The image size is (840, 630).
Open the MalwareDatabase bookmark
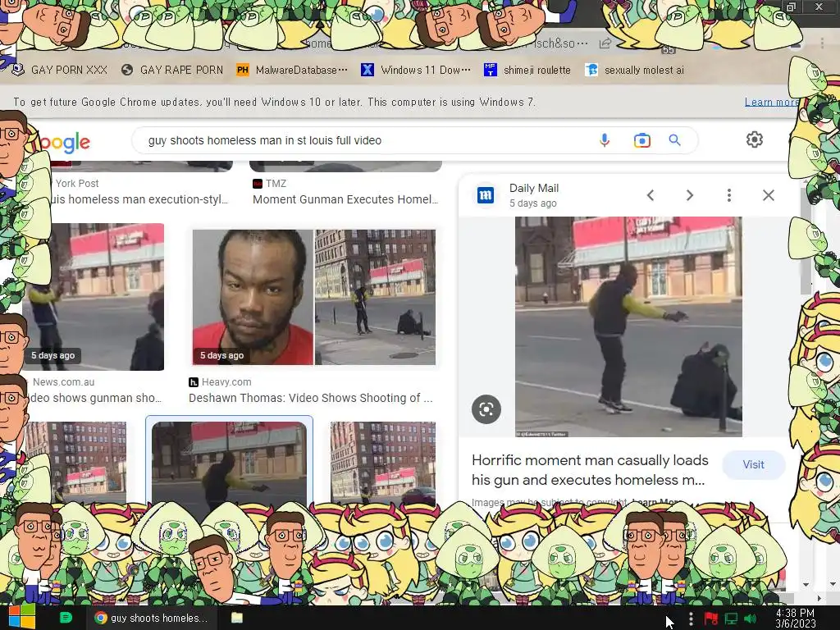click(292, 71)
